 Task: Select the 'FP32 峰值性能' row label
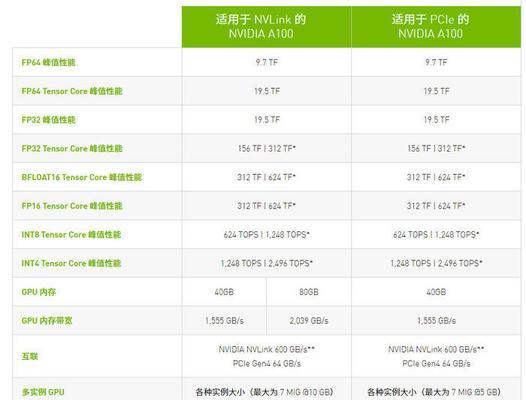coord(49,120)
